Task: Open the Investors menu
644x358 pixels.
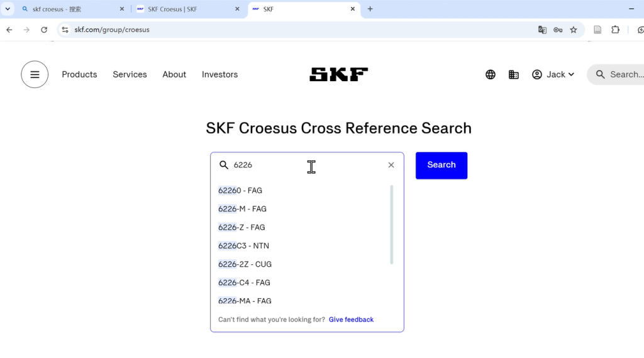Action: [x=219, y=74]
